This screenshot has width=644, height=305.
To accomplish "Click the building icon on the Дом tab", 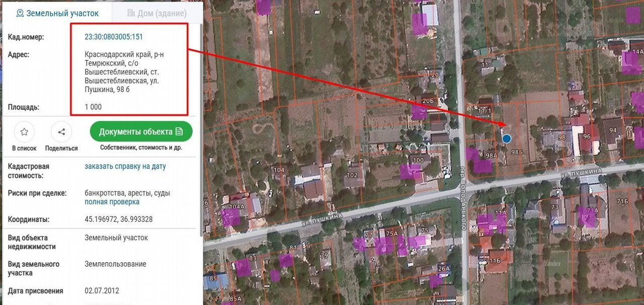I will coord(131,13).
